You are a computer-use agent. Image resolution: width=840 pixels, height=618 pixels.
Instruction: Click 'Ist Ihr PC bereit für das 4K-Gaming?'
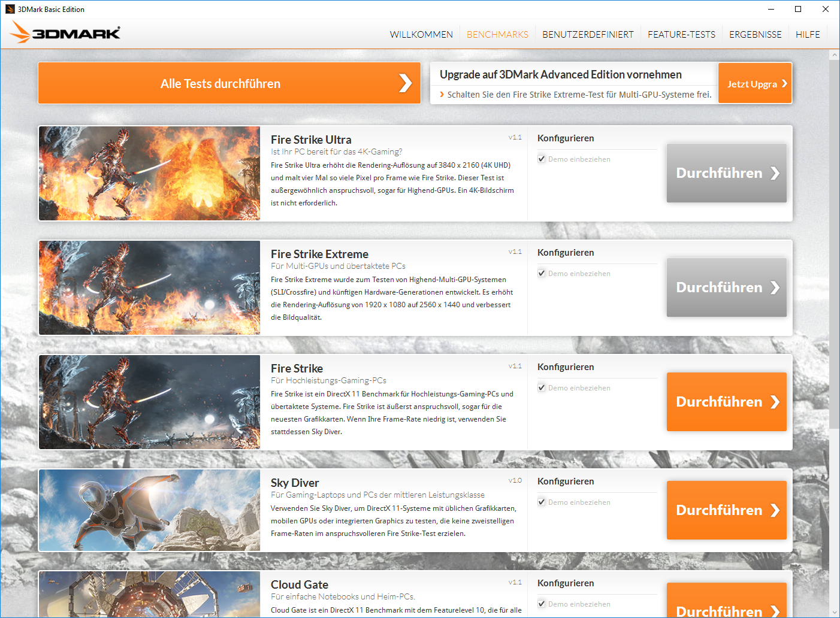point(337,152)
